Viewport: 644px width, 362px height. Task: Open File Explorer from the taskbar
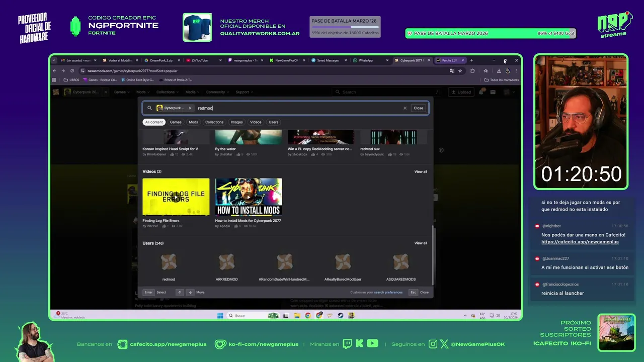297,316
